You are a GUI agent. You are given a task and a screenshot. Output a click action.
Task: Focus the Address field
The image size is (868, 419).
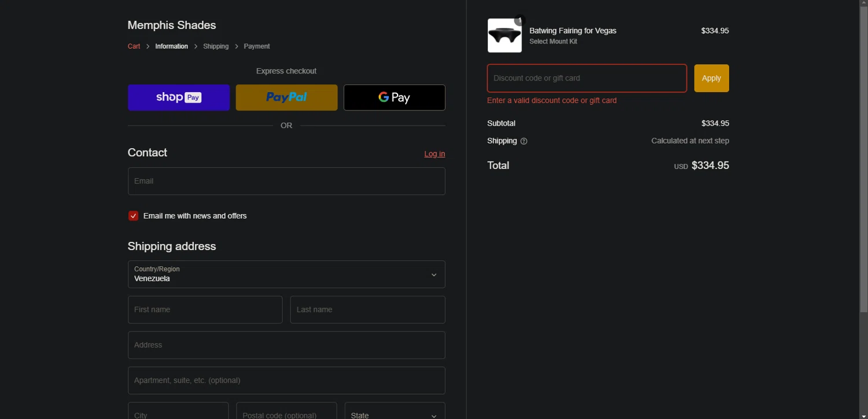tap(286, 345)
